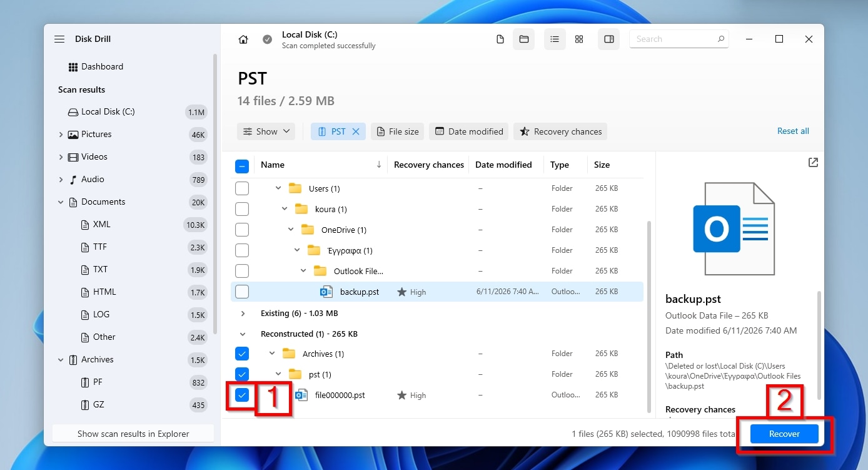
Task: Click the Users folder icon
Action: click(x=295, y=188)
